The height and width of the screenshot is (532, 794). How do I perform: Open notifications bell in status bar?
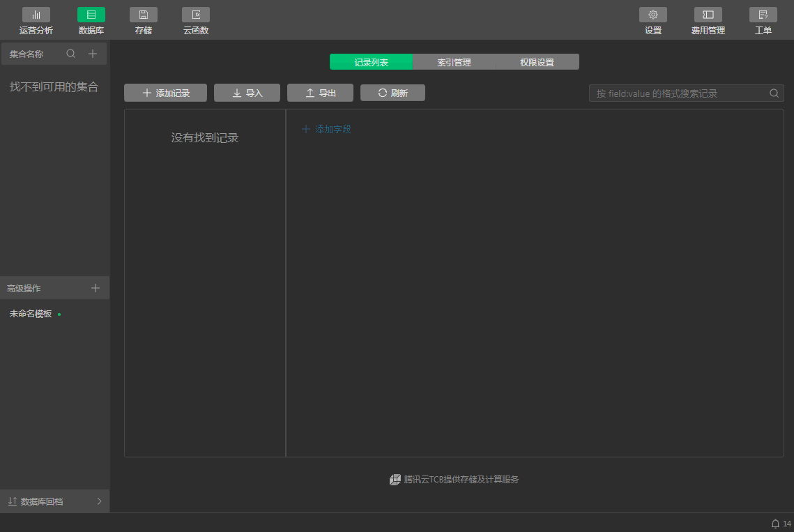(775, 524)
